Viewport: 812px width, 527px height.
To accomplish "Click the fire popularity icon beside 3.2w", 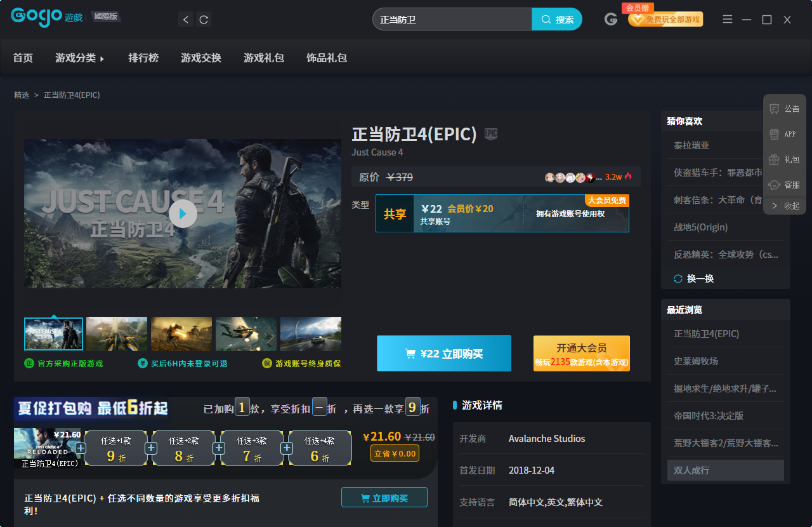I will pos(628,177).
